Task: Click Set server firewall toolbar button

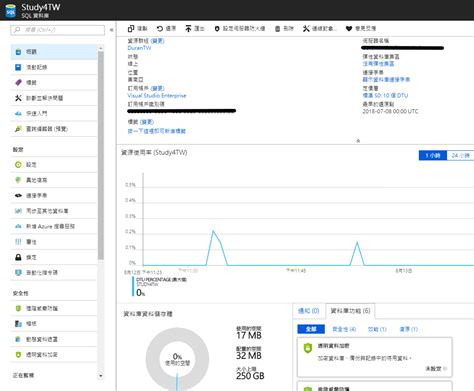Action: tap(240, 29)
